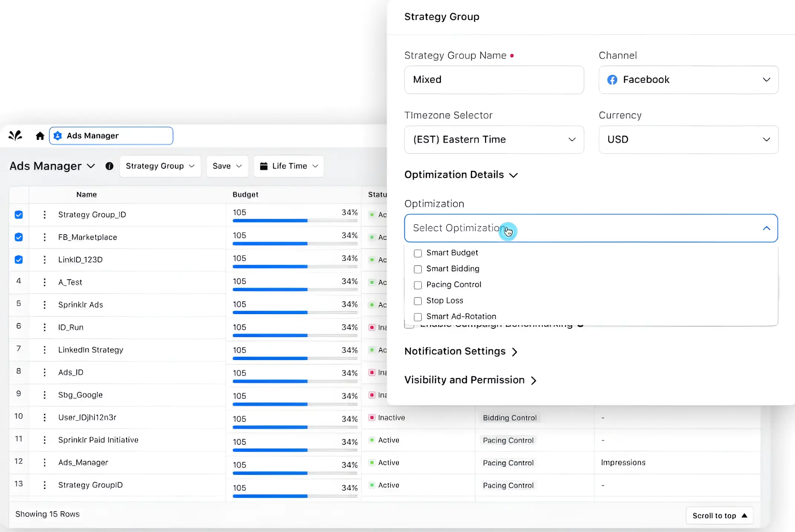The height and width of the screenshot is (532, 795).
Task: Open row menu for Sprinklr Paid Initiative
Action: tap(44, 440)
